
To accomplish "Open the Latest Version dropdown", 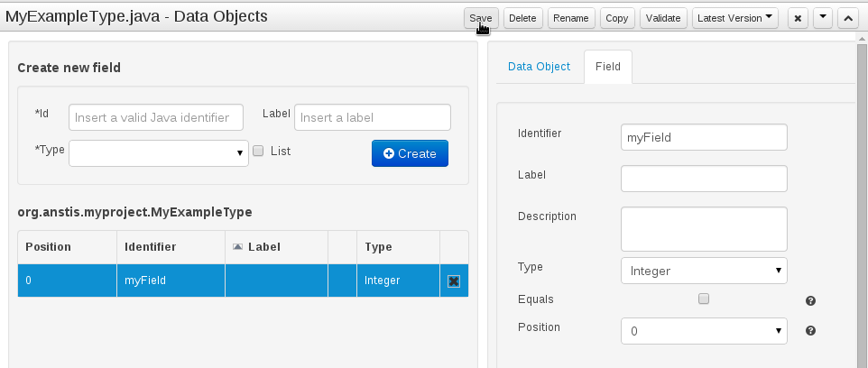I will tap(736, 18).
